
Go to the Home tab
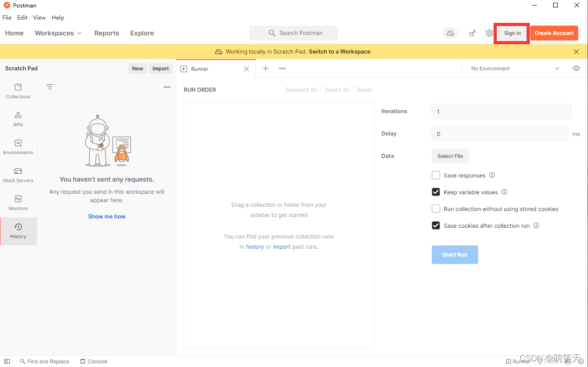point(14,33)
